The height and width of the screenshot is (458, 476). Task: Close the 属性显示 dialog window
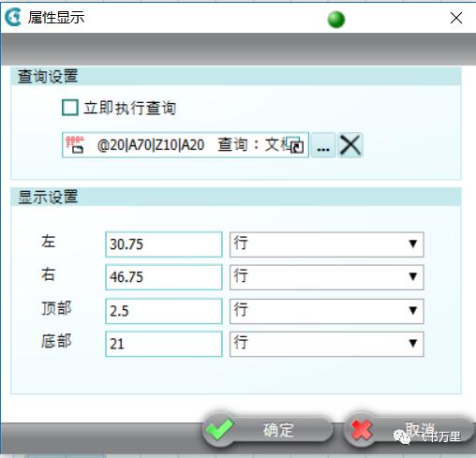coord(456,18)
